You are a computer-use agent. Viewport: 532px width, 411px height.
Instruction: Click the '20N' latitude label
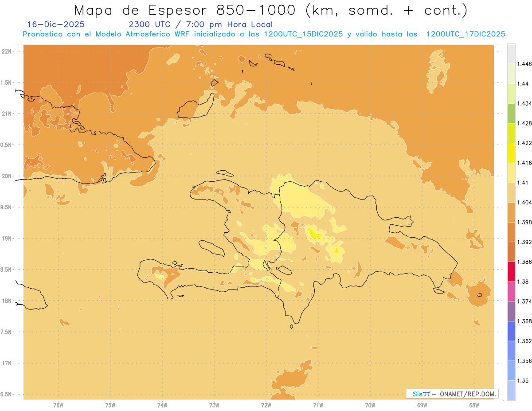point(7,176)
